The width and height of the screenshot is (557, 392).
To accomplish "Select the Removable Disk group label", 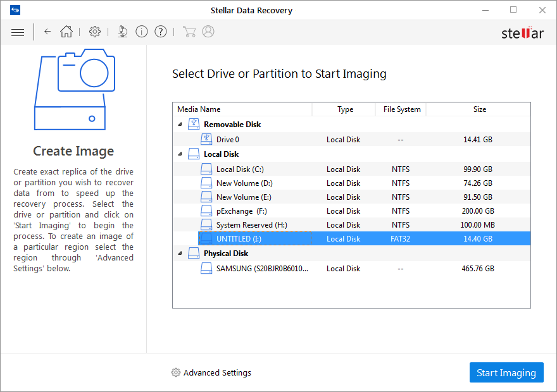I will [232, 125].
